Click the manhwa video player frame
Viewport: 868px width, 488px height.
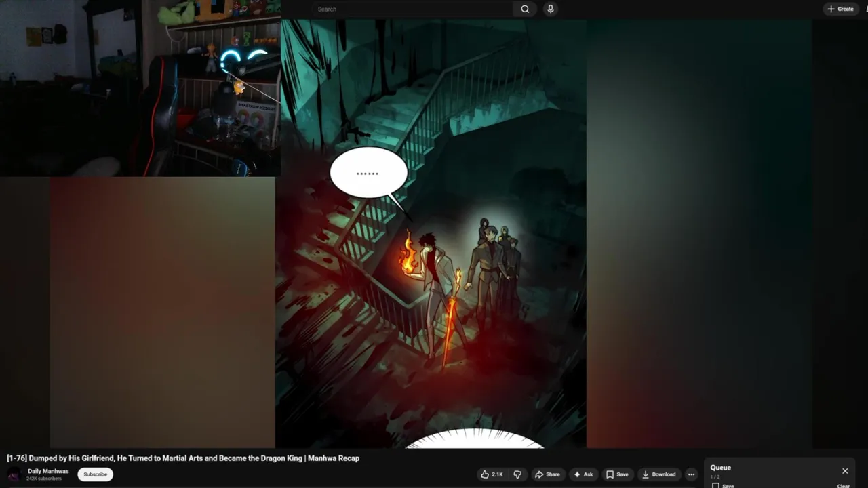point(431,233)
